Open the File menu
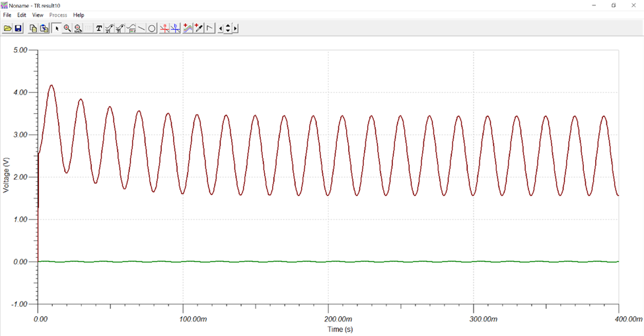This screenshot has height=336, width=644. (7, 15)
